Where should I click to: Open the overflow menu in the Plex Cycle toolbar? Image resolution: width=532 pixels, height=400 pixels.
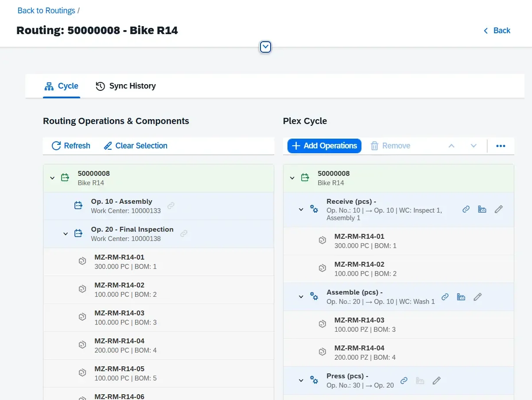pos(501,145)
